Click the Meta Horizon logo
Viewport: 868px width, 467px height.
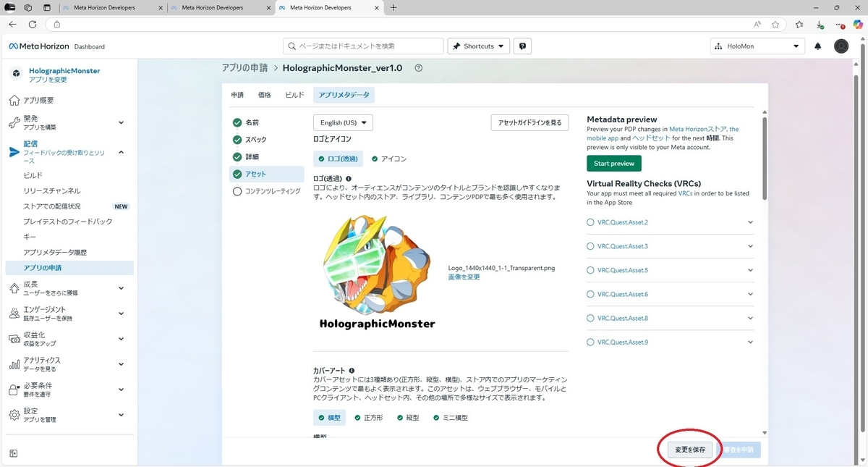point(39,46)
